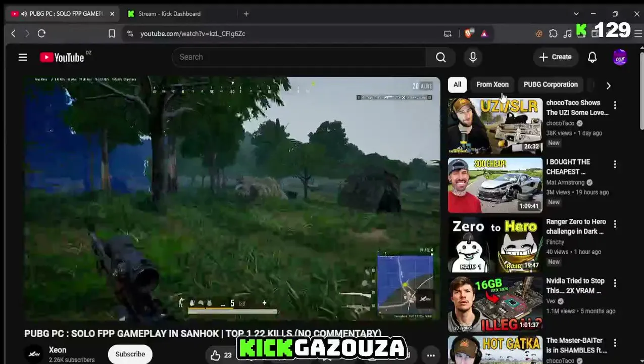Screen dimensions: 644x364
Task: Click the PUBG PC SOLO FPP video title
Action: (x=203, y=334)
